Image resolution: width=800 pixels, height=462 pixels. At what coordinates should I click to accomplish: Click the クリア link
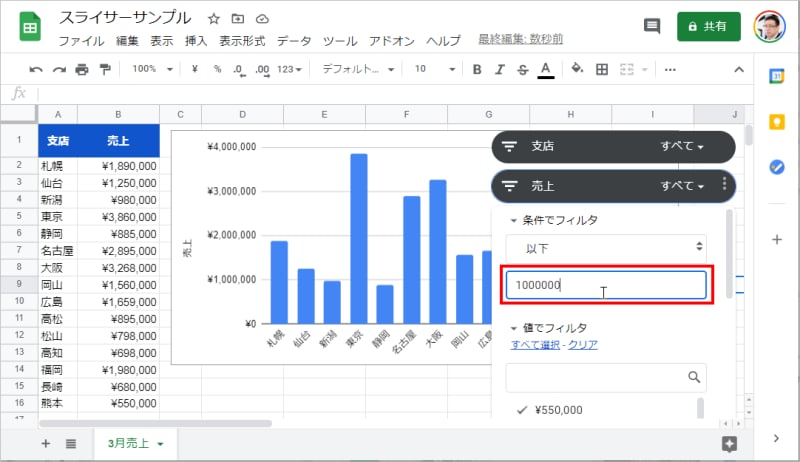583,345
